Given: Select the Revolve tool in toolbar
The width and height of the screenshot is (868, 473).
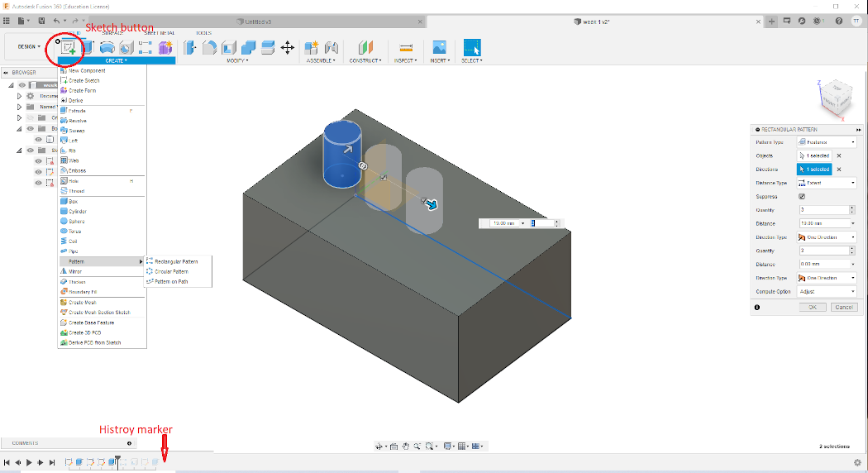Looking at the screenshot, I should [107, 48].
